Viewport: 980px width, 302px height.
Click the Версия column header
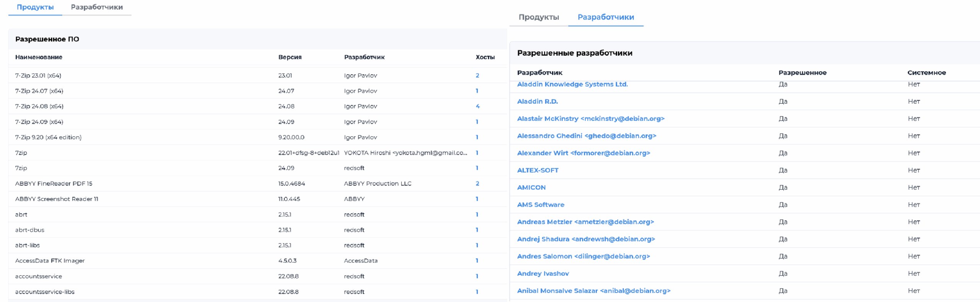pos(290,57)
